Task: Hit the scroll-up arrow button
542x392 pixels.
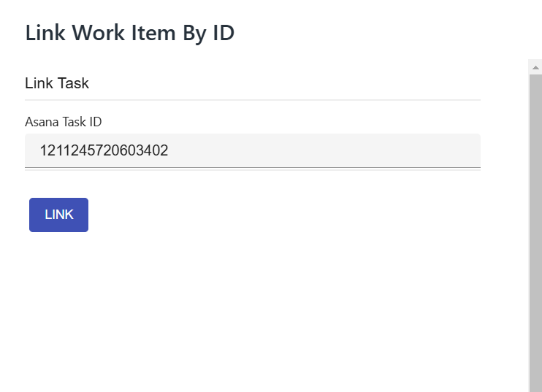Action: [x=535, y=67]
